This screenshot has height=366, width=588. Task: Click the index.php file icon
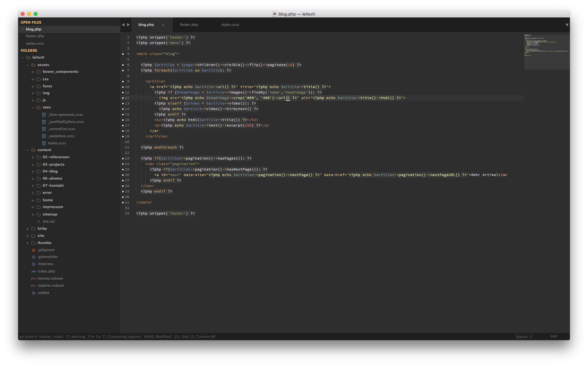tap(33, 272)
